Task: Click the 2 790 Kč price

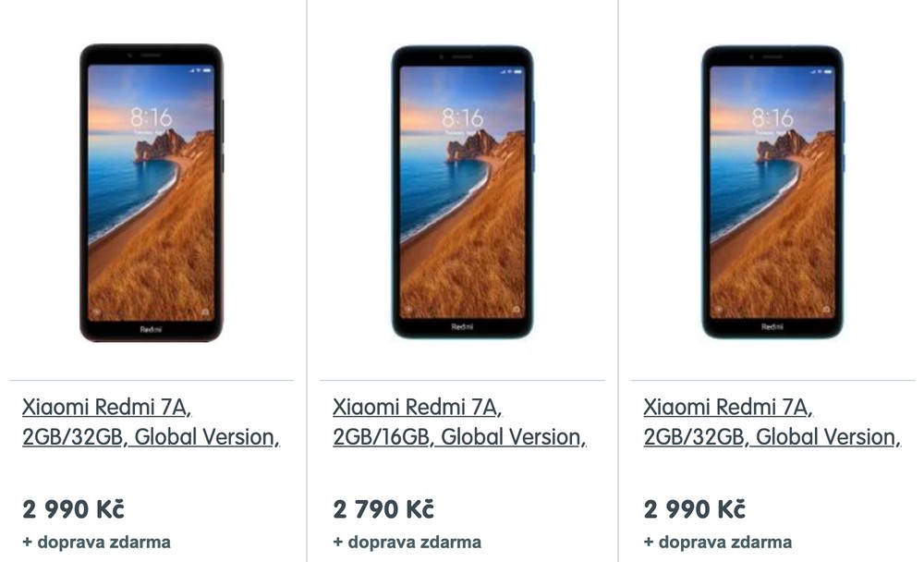Action: pos(383,509)
